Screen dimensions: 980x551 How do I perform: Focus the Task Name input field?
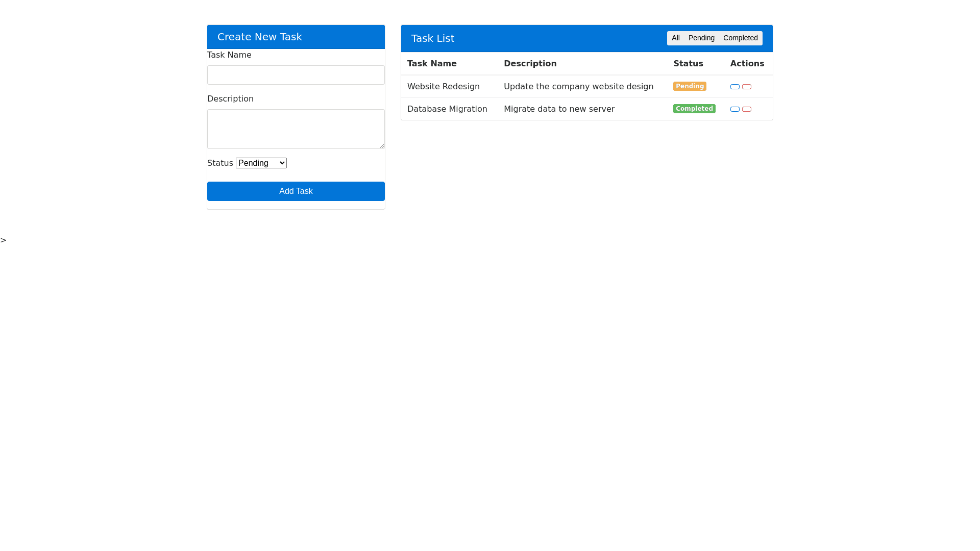click(x=296, y=75)
